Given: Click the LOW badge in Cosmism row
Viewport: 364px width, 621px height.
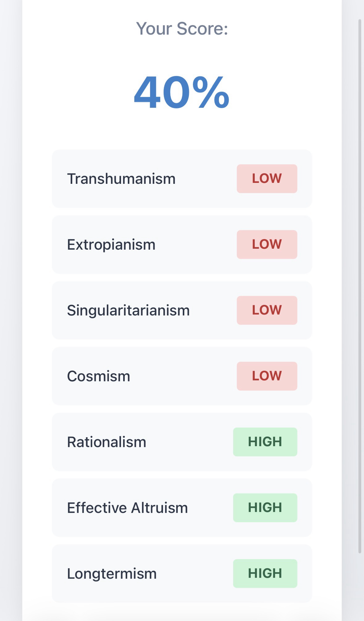Looking at the screenshot, I should (267, 376).
